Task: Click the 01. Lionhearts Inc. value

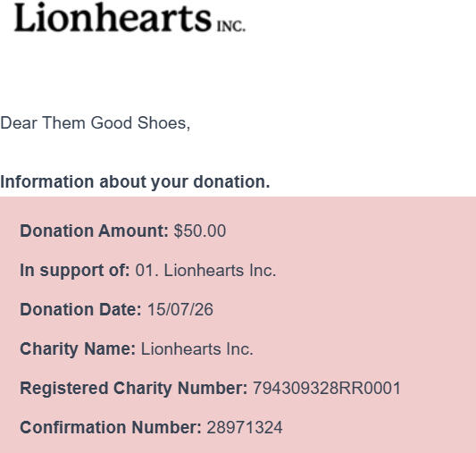Action: point(205,270)
